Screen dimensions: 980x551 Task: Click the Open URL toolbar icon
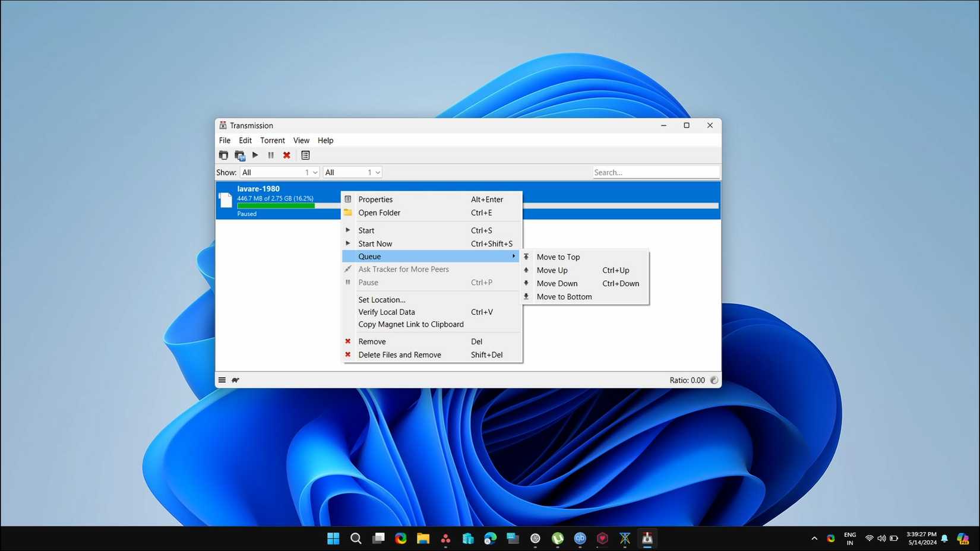(x=239, y=156)
